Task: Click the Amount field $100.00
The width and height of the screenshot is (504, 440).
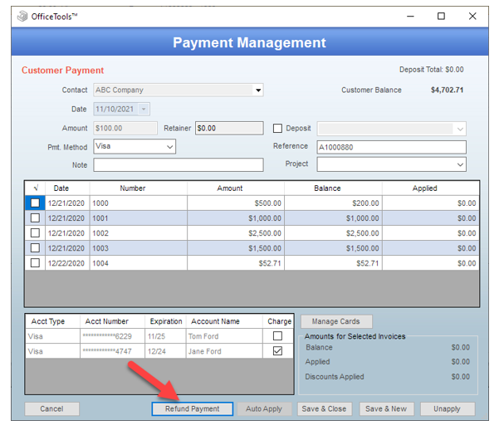Action: pyautogui.click(x=125, y=128)
